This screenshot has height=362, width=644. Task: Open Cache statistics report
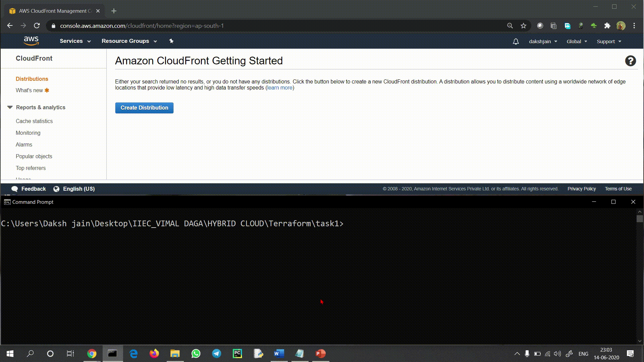pyautogui.click(x=34, y=121)
